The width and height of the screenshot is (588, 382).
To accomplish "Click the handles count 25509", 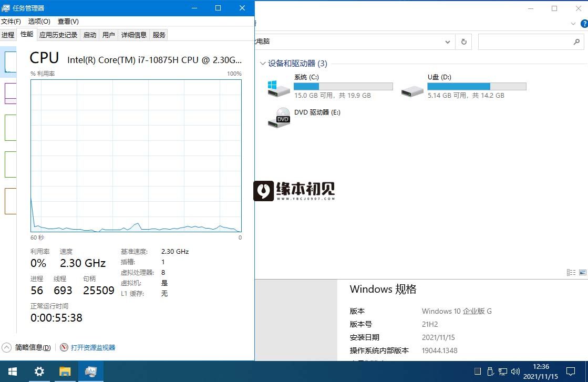I will coord(99,291).
